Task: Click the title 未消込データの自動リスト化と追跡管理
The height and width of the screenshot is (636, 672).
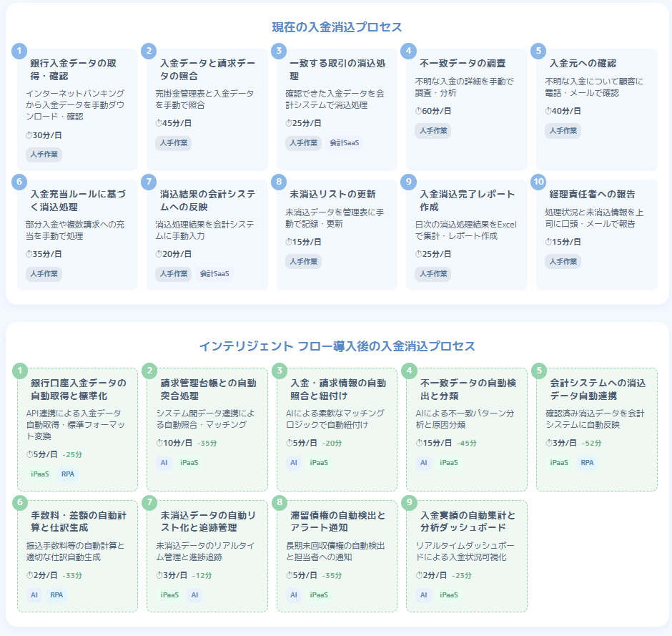Action: coord(208,522)
